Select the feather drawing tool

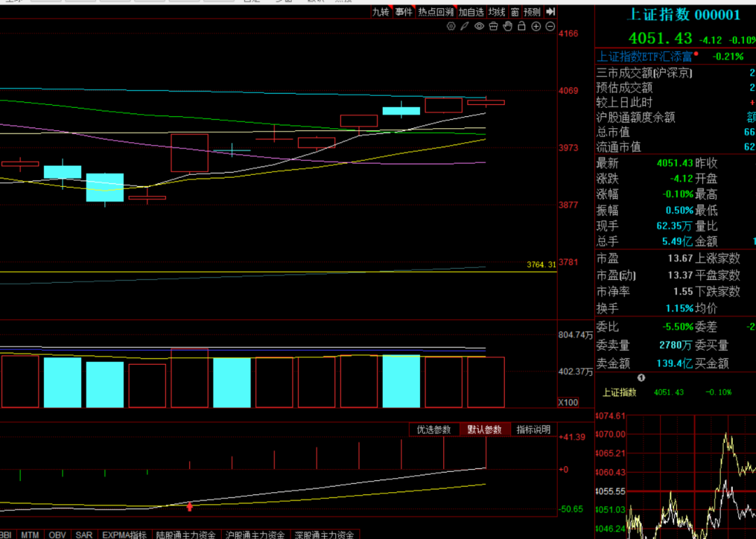[465, 27]
